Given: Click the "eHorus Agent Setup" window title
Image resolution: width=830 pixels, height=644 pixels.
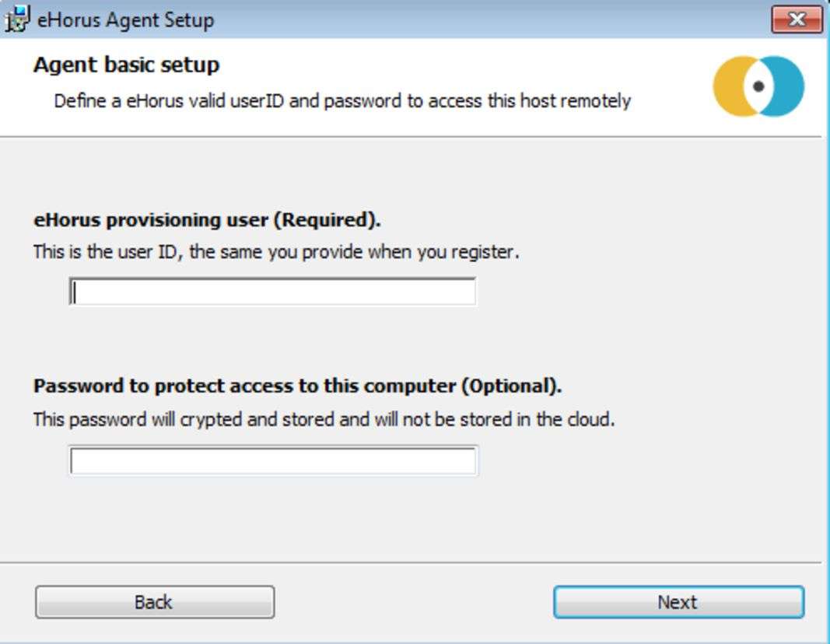Looking at the screenshot, I should pos(125,19).
